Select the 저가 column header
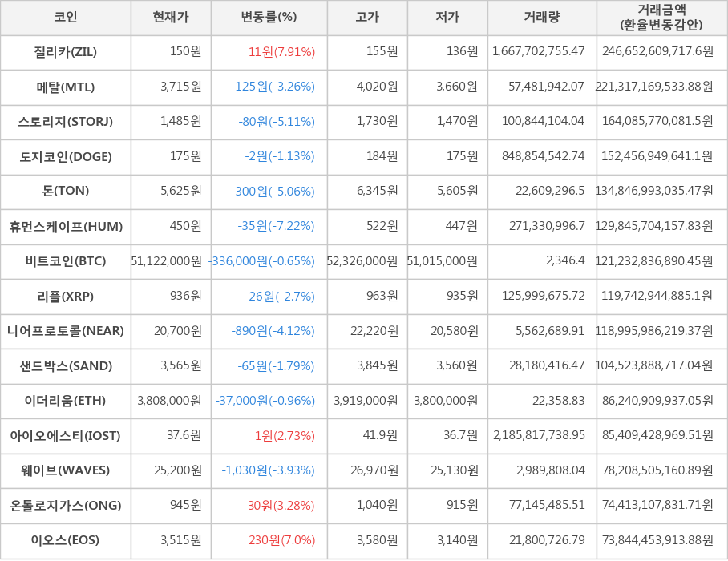Screen dimensions: 728x561 point(447,18)
